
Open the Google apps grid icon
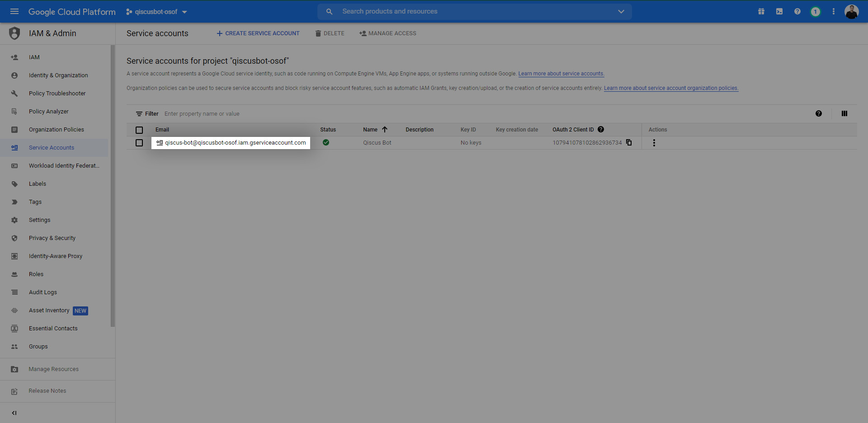[x=761, y=11]
